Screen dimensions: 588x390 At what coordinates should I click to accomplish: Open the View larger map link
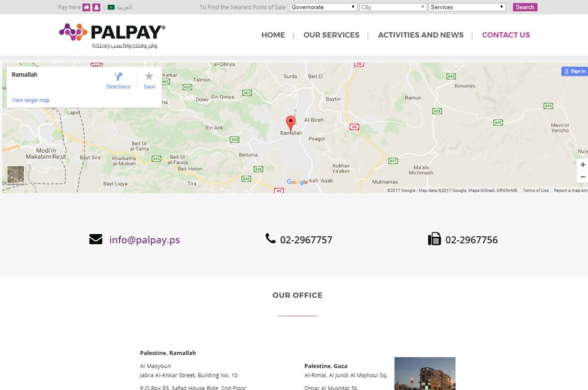pos(31,100)
